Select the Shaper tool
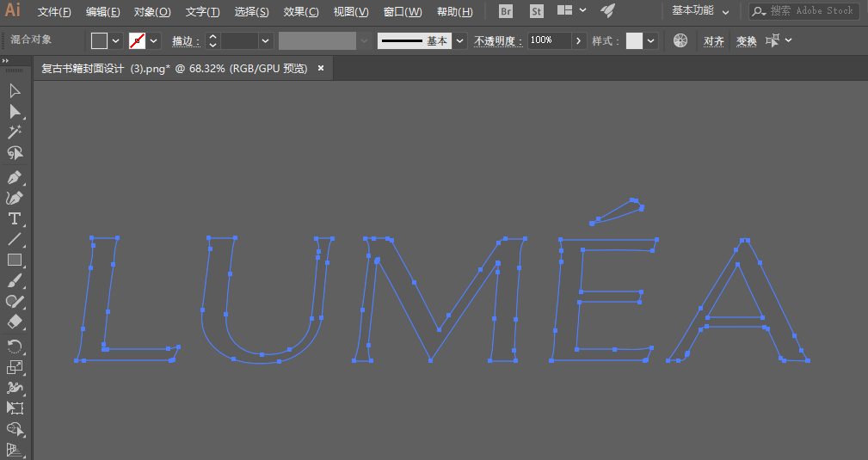 [x=15, y=301]
